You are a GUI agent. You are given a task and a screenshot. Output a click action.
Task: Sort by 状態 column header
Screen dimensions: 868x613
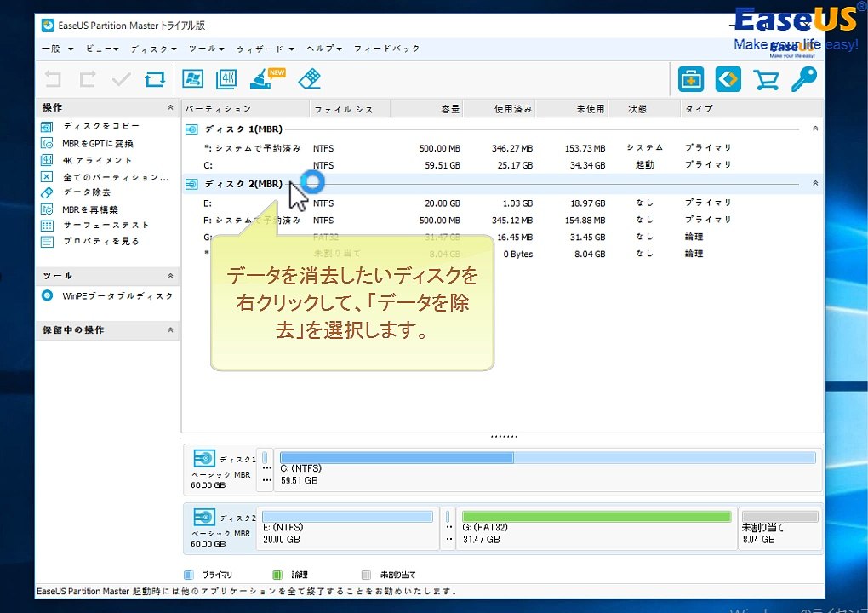[644, 109]
